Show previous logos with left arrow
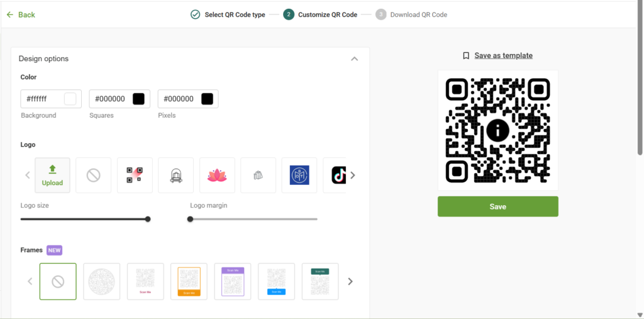644x319 pixels. [x=28, y=176]
